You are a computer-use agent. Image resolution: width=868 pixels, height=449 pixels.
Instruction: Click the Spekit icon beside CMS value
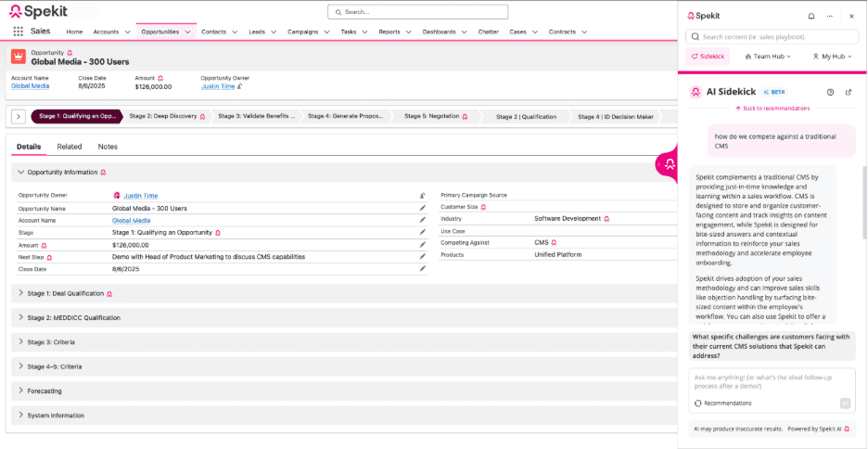pyautogui.click(x=554, y=242)
